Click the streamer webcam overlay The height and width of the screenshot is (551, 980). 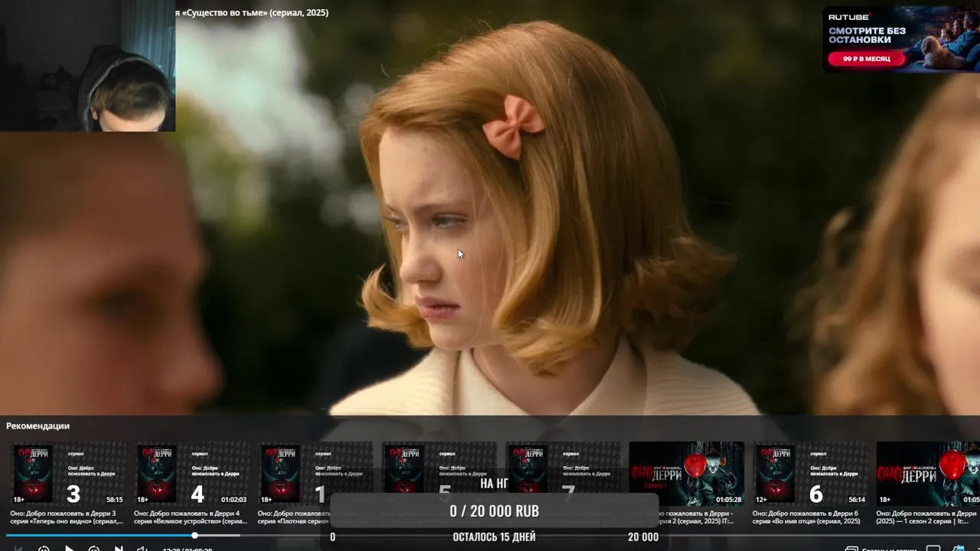pos(87,66)
